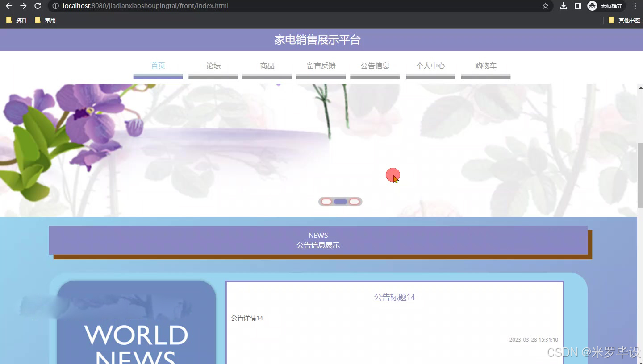Select the middle carousel indicator pill

click(340, 201)
